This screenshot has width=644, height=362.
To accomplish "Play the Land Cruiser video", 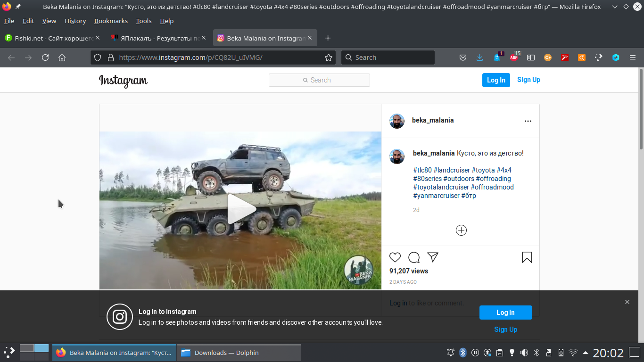I will pos(240,209).
